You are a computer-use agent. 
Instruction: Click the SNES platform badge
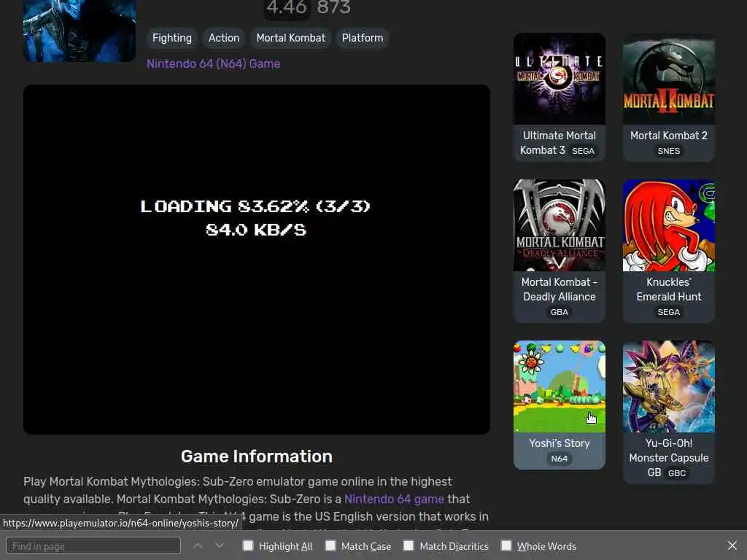pos(669,151)
